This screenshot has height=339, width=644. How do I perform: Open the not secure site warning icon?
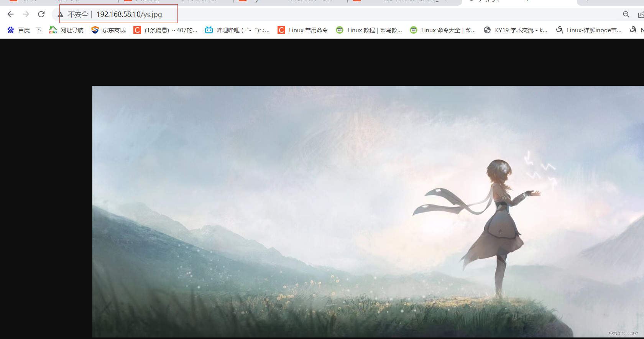61,15
